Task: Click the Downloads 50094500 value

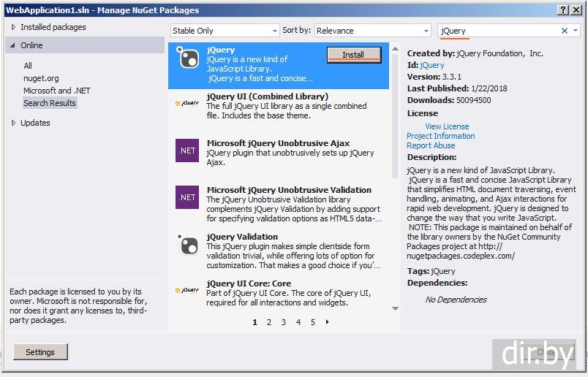Action: pos(473,100)
